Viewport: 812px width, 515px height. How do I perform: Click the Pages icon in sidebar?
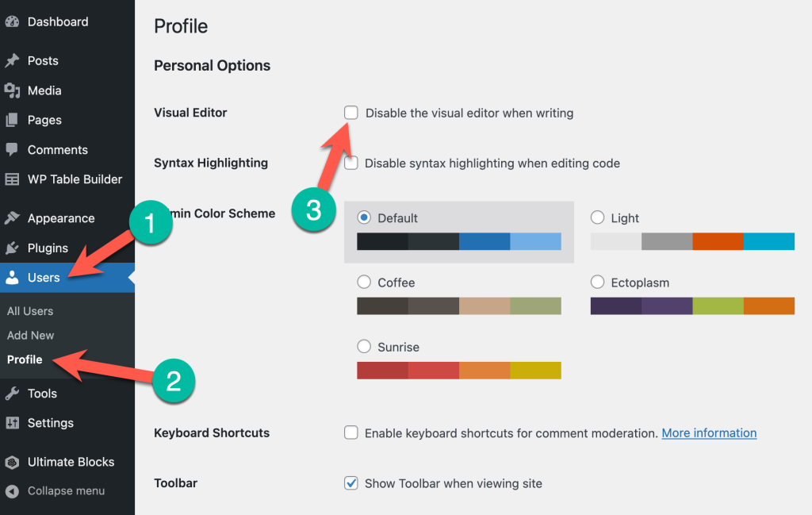(12, 120)
